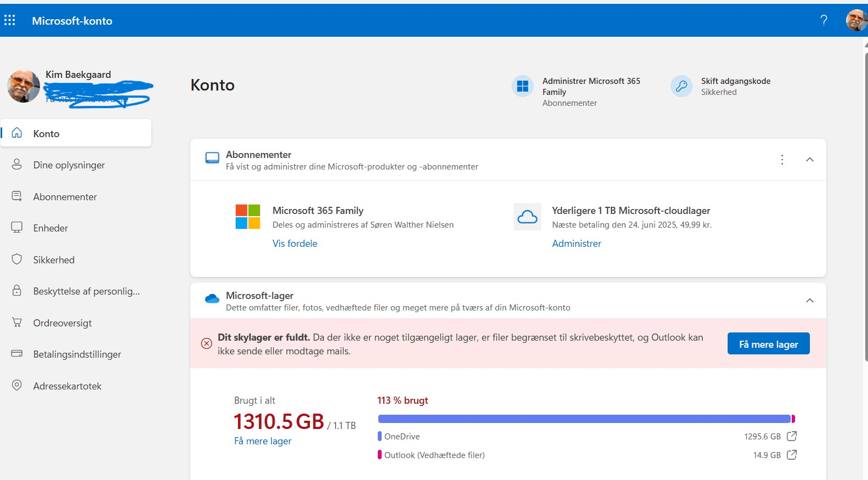
Task: Open the account profile picture menu
Action: click(856, 20)
